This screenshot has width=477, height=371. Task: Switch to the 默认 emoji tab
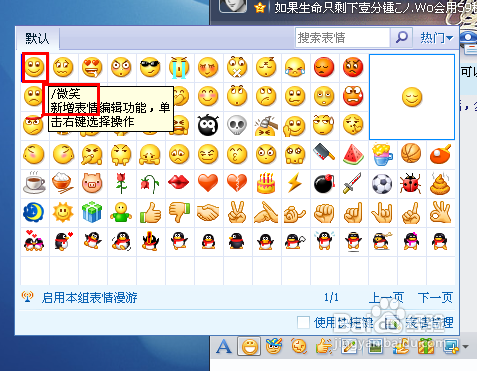(x=37, y=38)
